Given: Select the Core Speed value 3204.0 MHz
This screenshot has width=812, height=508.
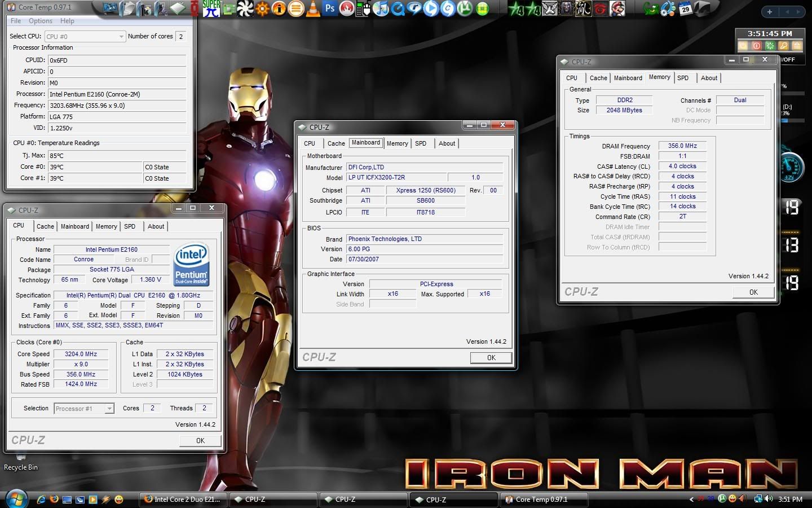Looking at the screenshot, I should 81,354.
